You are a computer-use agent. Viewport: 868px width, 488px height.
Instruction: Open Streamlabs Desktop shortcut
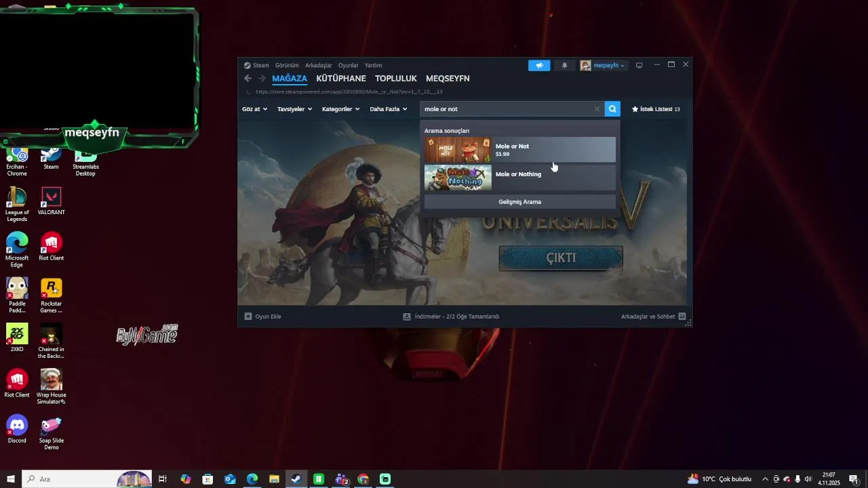(85, 163)
